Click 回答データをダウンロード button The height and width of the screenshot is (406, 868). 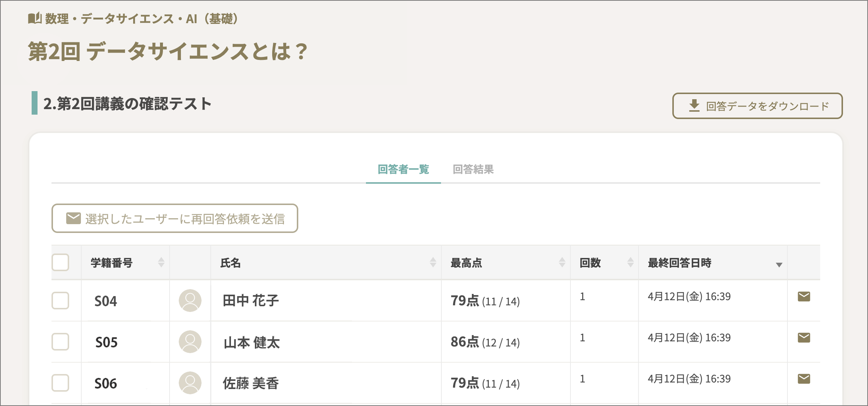(758, 106)
